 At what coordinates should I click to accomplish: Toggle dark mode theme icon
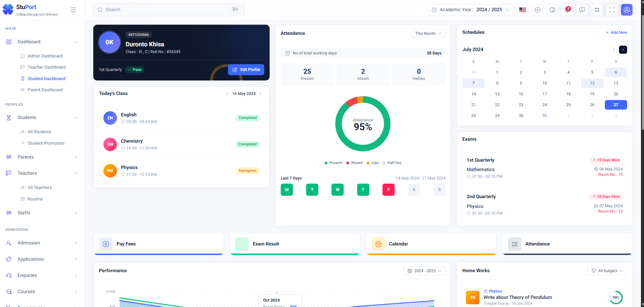(552, 10)
